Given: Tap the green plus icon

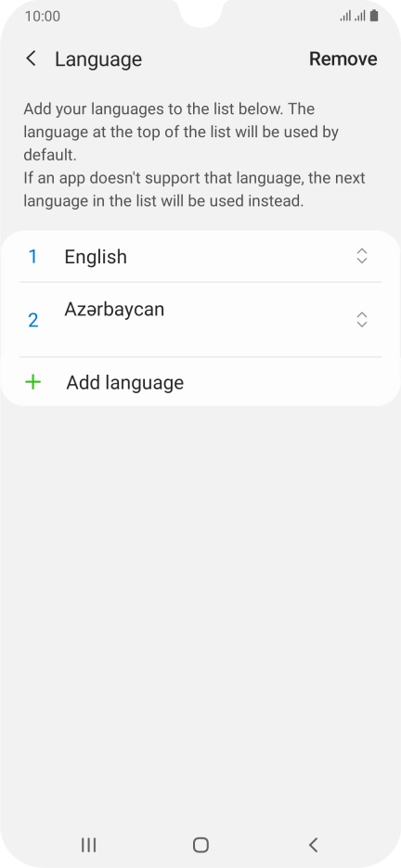Looking at the screenshot, I should pyautogui.click(x=33, y=382).
